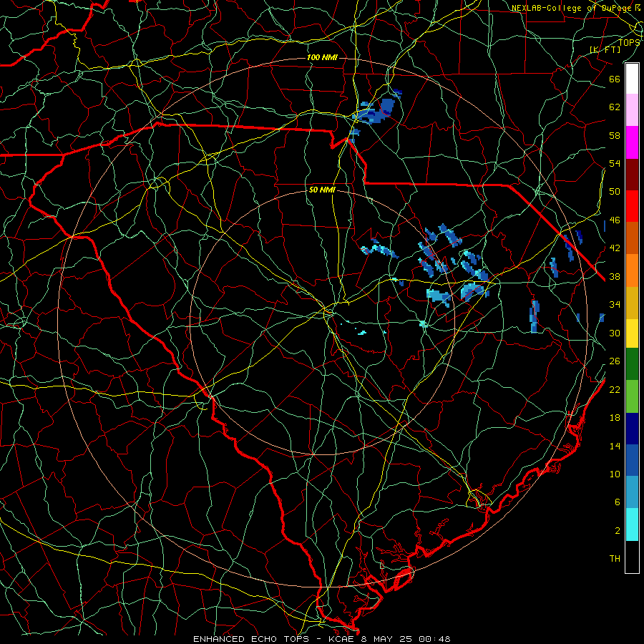Click the "50 NMI" range ring label
This screenshot has width=644, height=644.
click(322, 190)
